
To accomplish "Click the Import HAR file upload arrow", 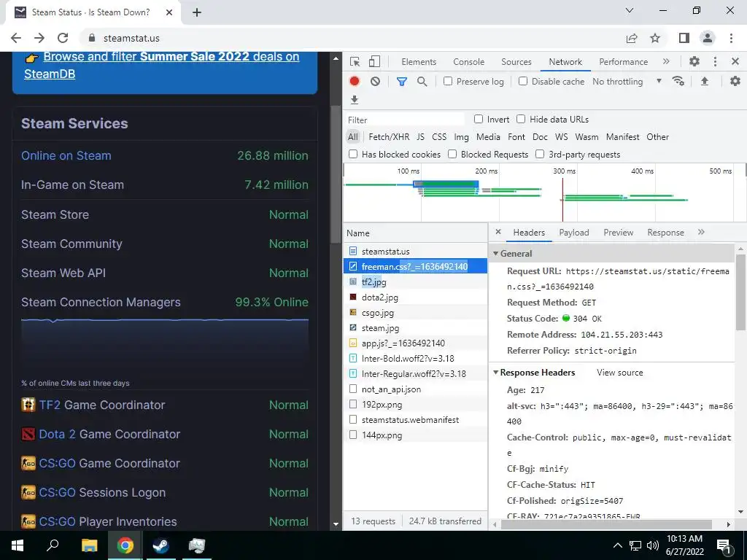I will 705,82.
